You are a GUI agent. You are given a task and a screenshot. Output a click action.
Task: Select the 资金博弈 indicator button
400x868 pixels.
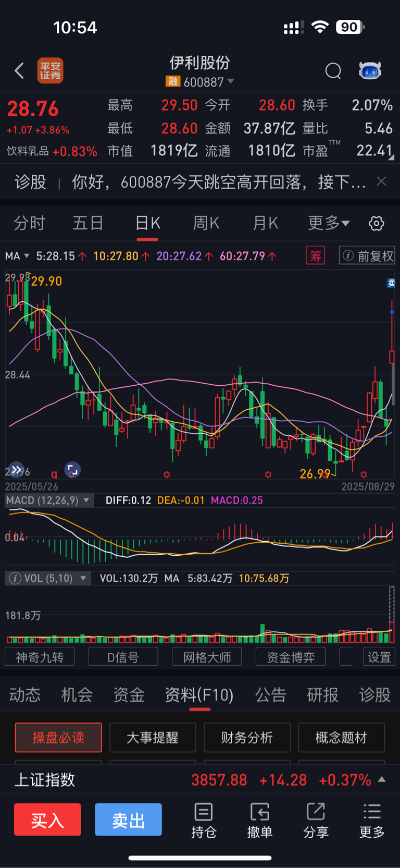coord(291,657)
